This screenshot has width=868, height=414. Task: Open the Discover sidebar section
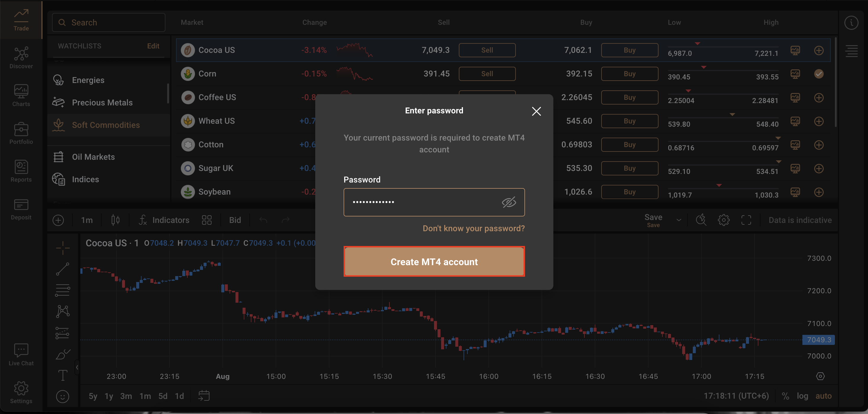coord(21,58)
